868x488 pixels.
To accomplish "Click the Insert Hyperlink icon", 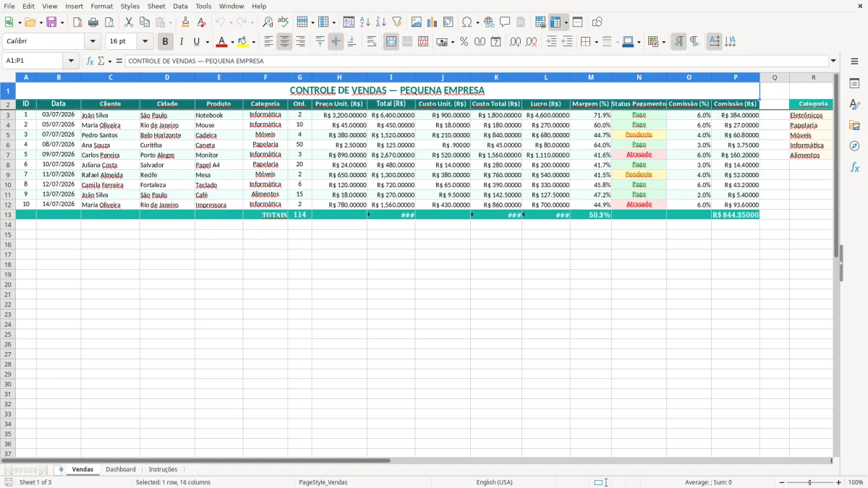I will 489,22.
